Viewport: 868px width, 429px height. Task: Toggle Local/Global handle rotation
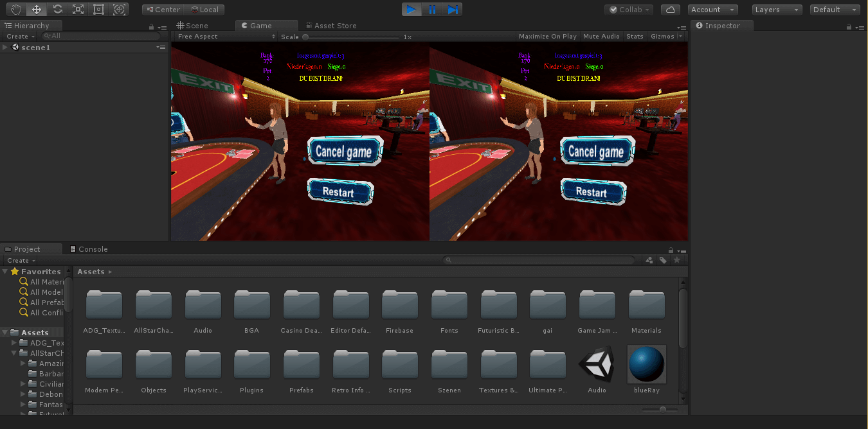204,10
